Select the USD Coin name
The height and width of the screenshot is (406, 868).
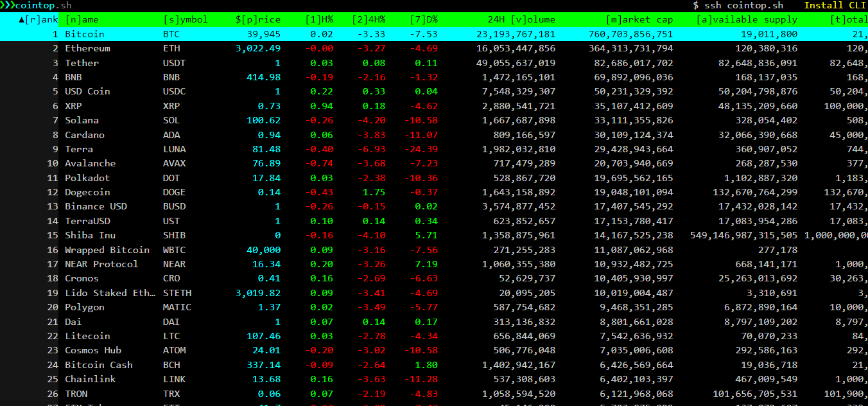coord(87,91)
